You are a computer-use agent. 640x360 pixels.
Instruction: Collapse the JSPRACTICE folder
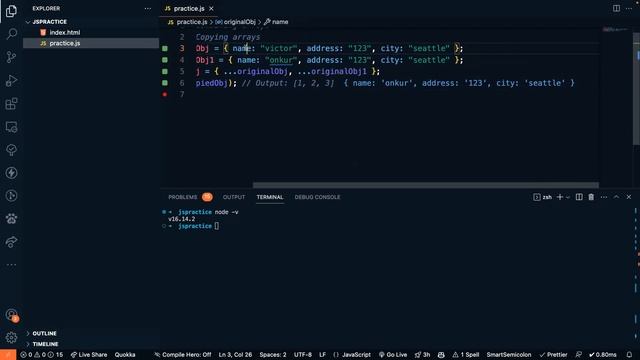49,22
